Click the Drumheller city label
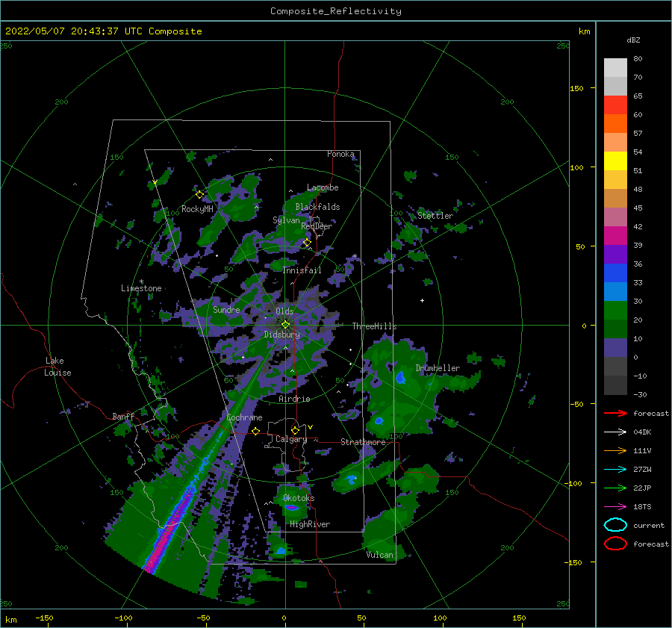672x628 pixels. [x=438, y=368]
